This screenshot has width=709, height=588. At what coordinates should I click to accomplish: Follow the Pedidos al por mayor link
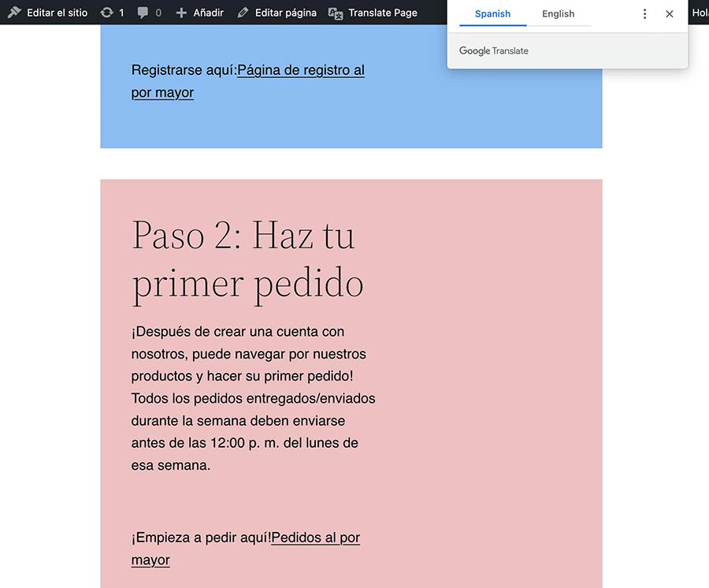click(x=315, y=538)
